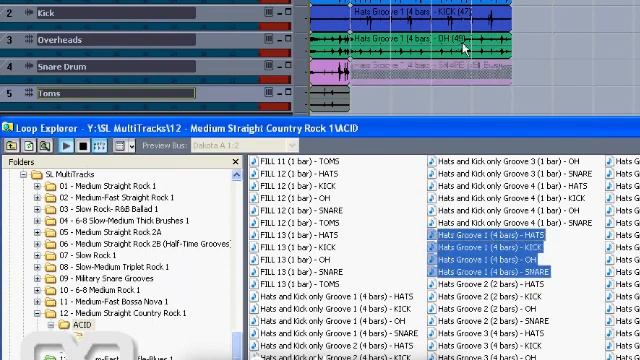Click the Snare Drum track name field
Viewport: 640px width, 360px height.
click(116, 67)
